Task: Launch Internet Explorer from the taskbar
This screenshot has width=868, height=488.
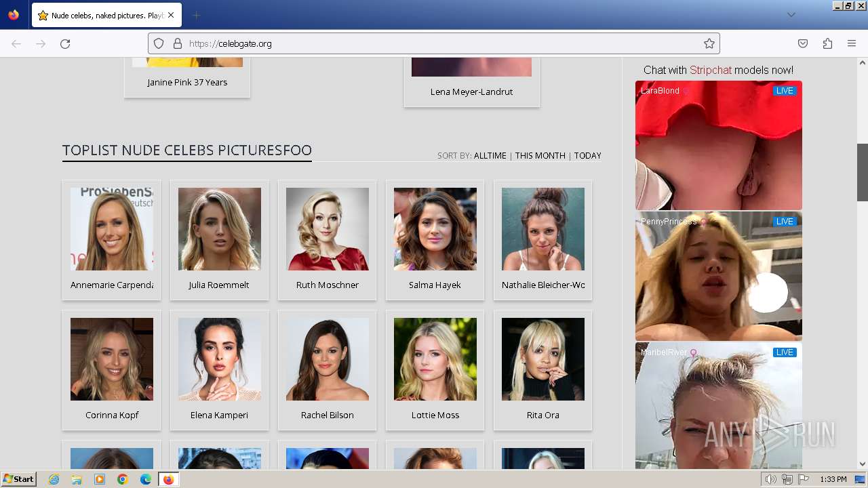Action: [x=54, y=479]
